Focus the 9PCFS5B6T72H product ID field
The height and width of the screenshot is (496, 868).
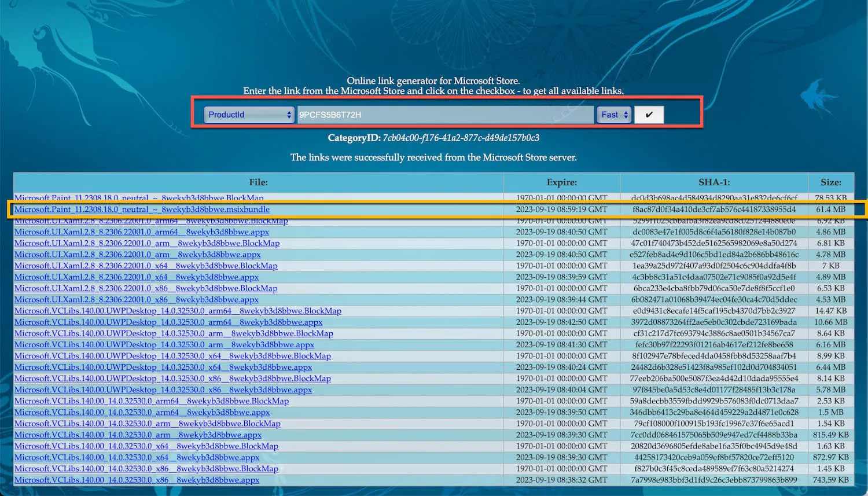pos(446,115)
